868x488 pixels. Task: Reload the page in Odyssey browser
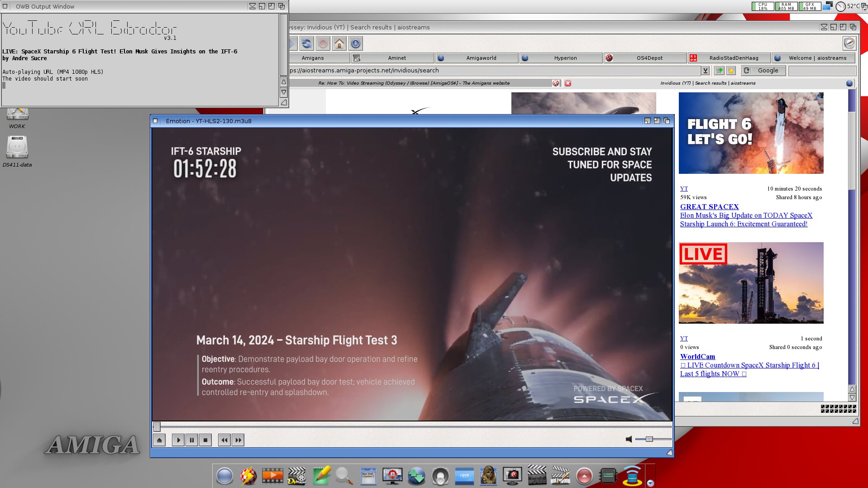tap(307, 44)
